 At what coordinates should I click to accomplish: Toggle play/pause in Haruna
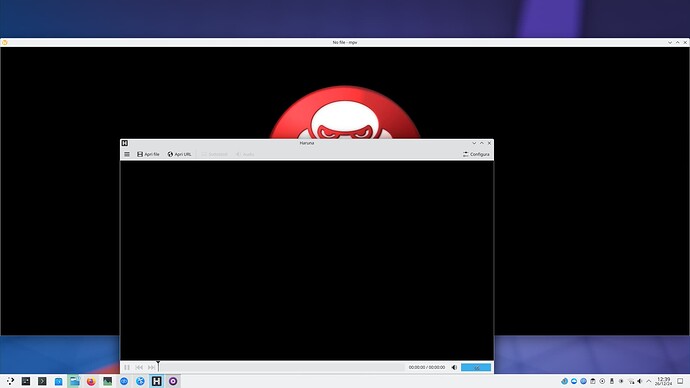(x=127, y=367)
